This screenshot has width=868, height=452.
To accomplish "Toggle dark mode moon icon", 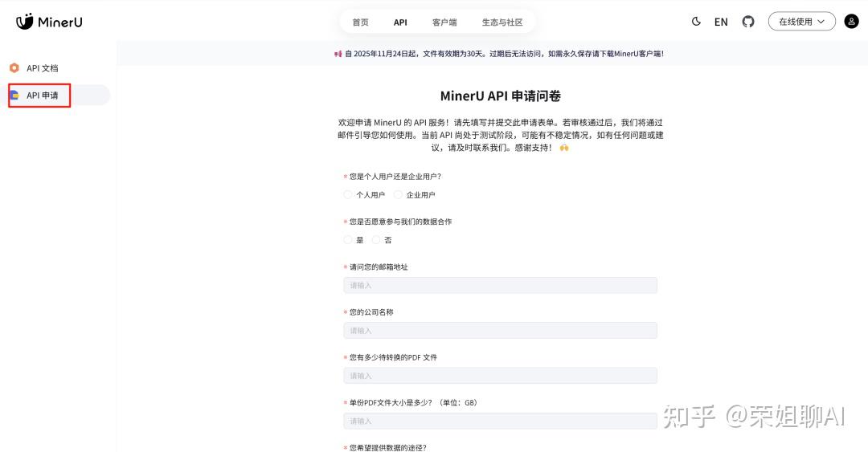I will tap(696, 22).
